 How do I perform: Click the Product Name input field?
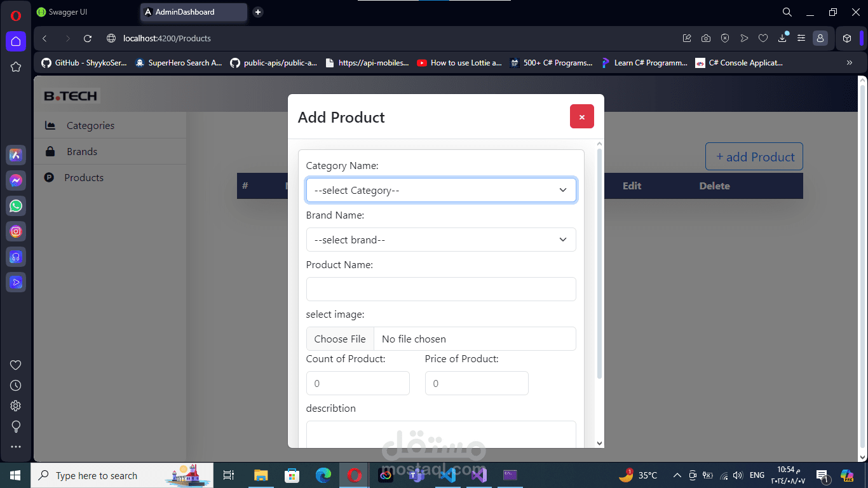pos(441,289)
